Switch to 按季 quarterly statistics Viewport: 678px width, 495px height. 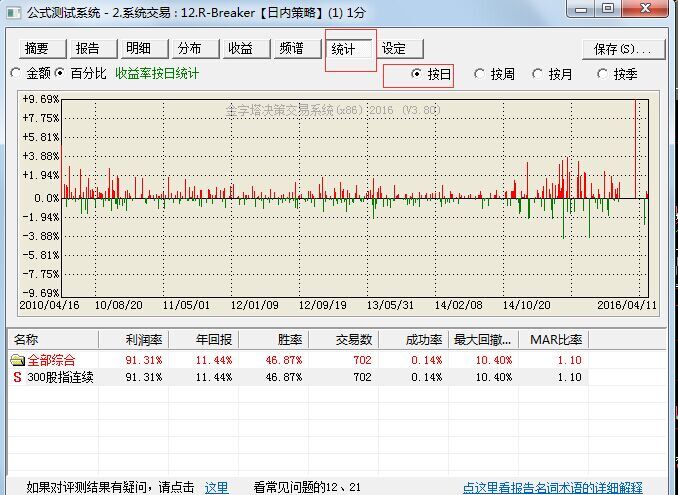[603, 74]
